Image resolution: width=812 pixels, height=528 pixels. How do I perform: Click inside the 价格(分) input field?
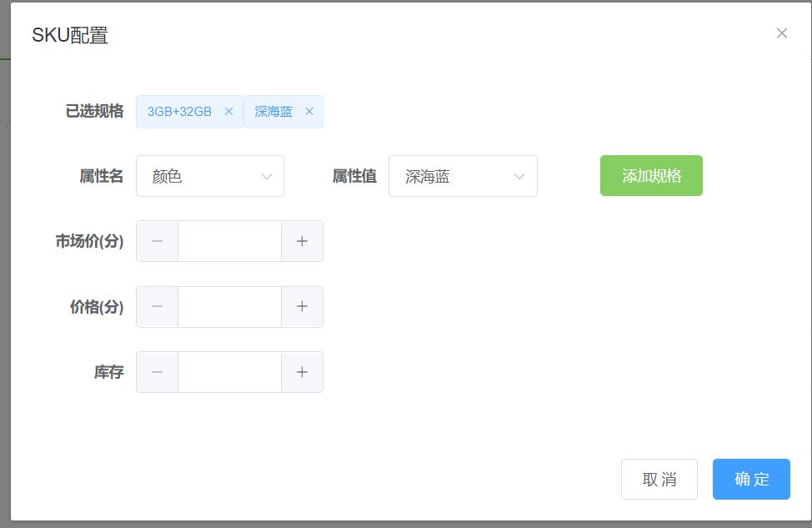coord(229,306)
